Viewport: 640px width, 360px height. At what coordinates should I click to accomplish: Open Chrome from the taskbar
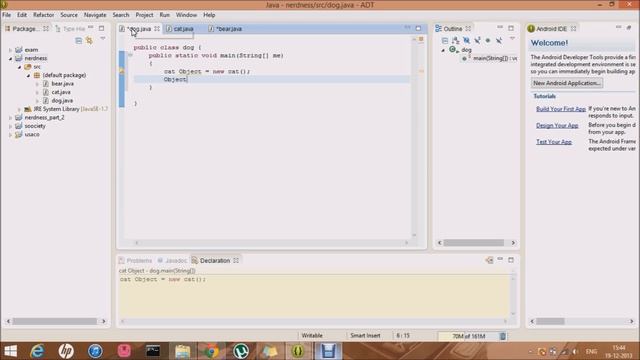pyautogui.click(x=211, y=351)
